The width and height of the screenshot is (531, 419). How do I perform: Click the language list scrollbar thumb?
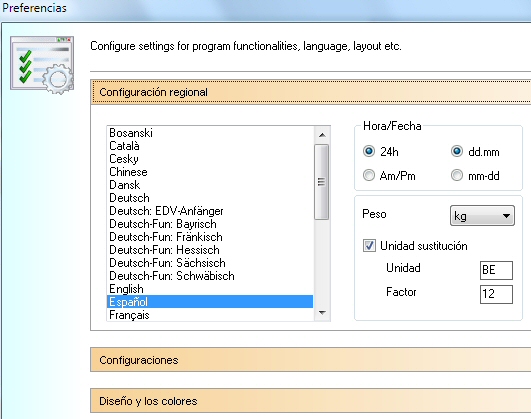click(322, 182)
